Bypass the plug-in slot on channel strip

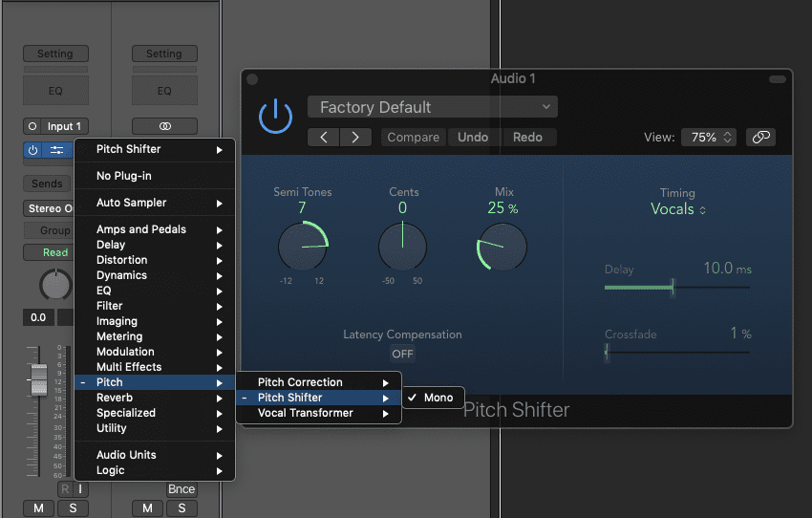[33, 150]
